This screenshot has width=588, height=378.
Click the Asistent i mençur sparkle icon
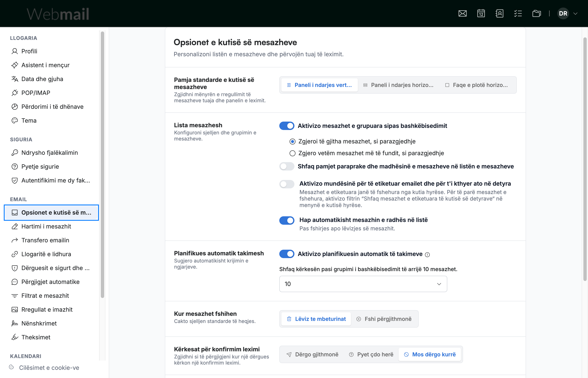(15, 65)
